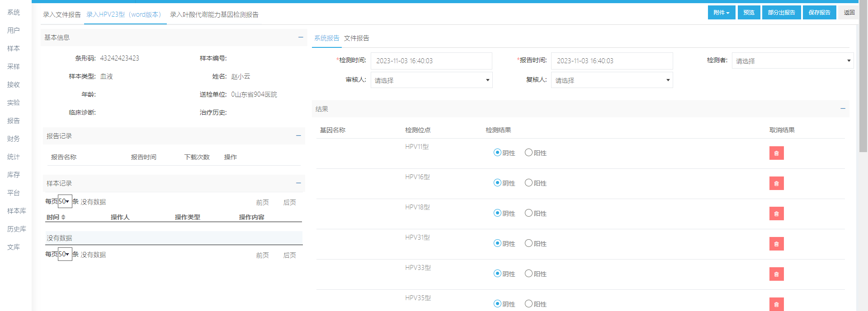Select 阳性 for HPV16型
Viewport: 868px width, 311px height.
[528, 183]
